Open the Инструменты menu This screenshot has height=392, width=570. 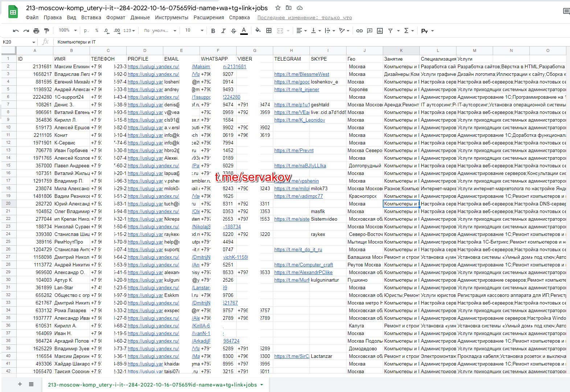(172, 17)
